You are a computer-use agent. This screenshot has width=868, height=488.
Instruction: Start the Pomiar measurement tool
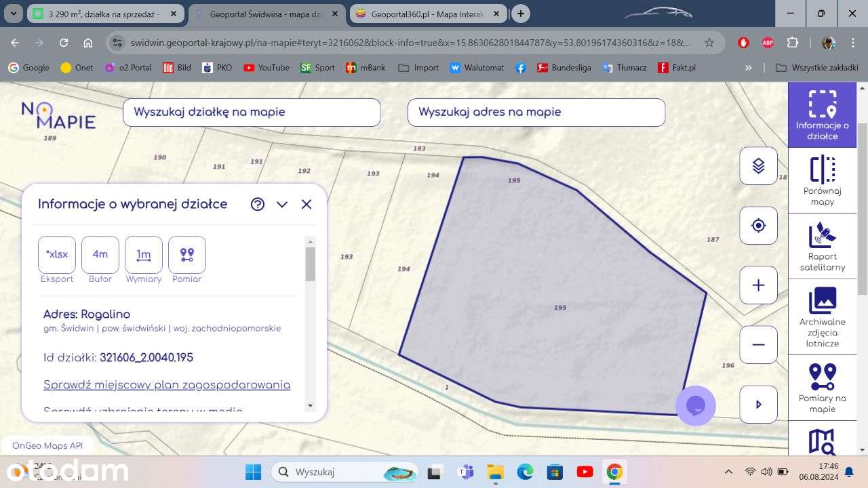187,255
